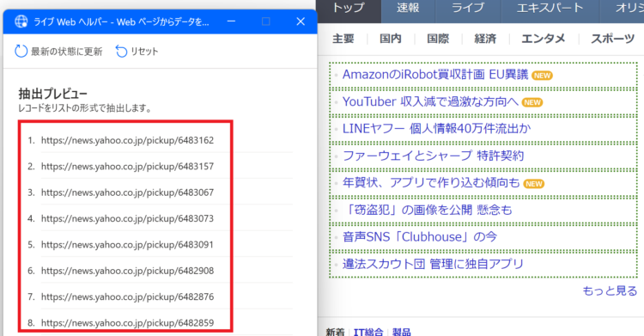Click the もっと見る link
The width and height of the screenshot is (644, 336).
[610, 290]
